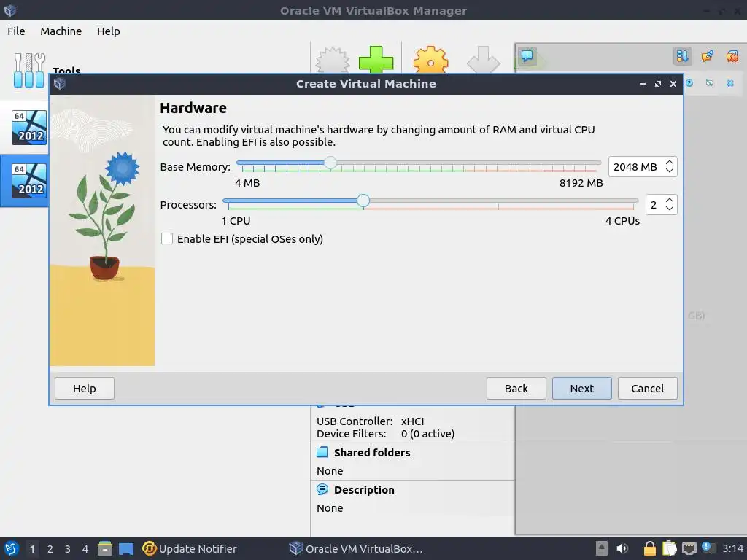Click the Shared folders heading
The image size is (747, 560).
pos(372,452)
